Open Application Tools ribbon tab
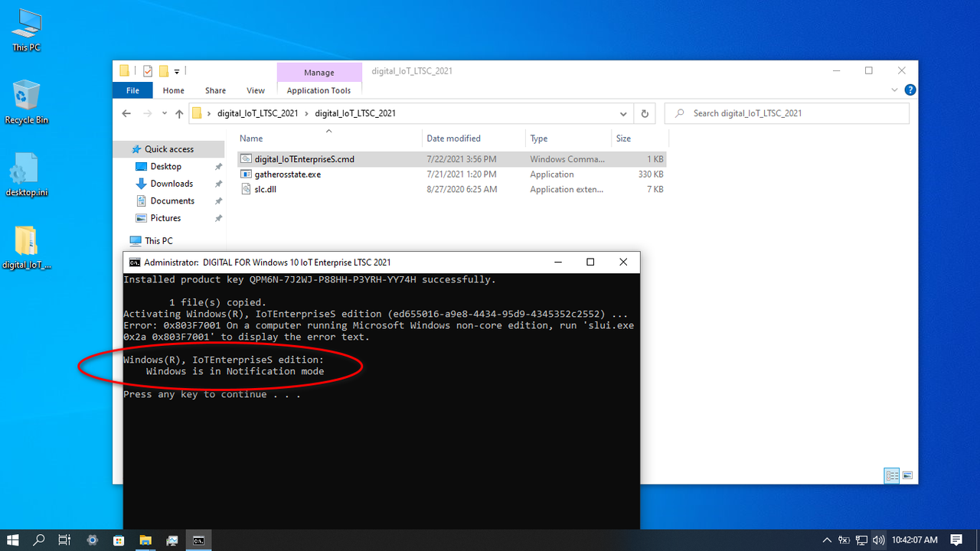 pyautogui.click(x=318, y=90)
